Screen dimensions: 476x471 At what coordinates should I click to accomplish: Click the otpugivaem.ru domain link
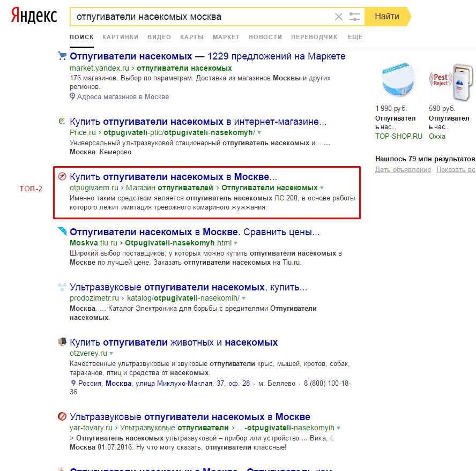coord(94,188)
